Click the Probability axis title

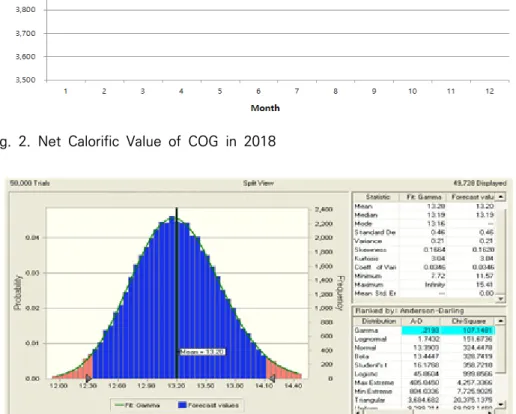[18, 292]
